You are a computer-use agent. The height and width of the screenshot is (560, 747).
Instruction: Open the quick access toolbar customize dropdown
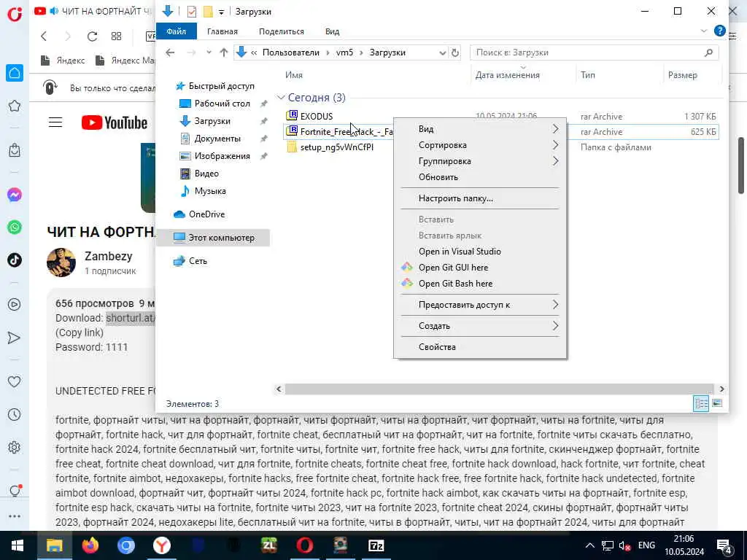[222, 12]
